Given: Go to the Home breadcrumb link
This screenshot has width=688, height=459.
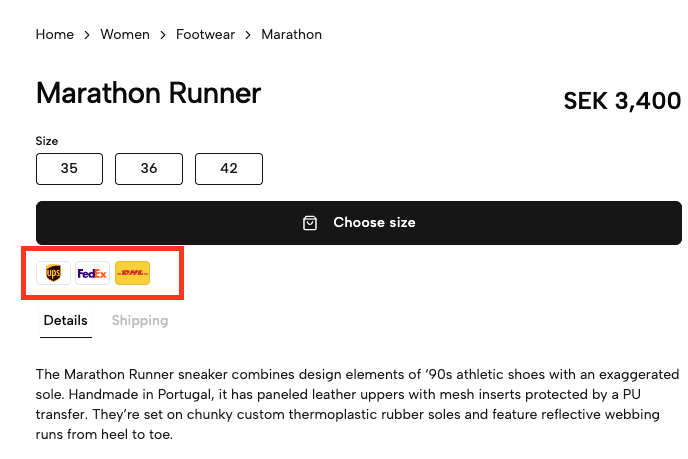Looking at the screenshot, I should tap(55, 35).
